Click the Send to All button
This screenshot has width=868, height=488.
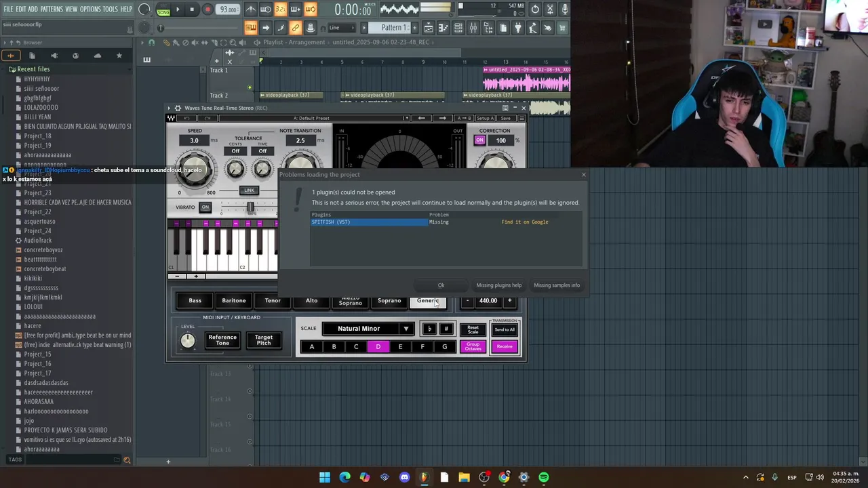coord(505,329)
